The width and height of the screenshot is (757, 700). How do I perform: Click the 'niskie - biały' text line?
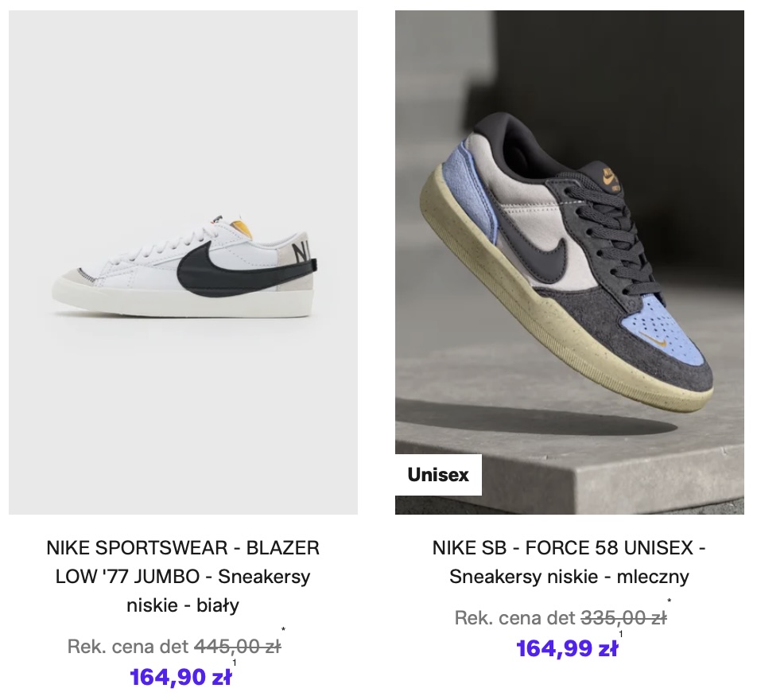[x=183, y=605]
